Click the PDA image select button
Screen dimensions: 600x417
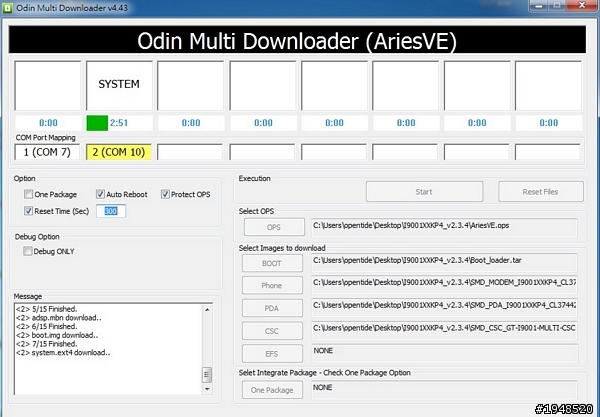point(272,308)
